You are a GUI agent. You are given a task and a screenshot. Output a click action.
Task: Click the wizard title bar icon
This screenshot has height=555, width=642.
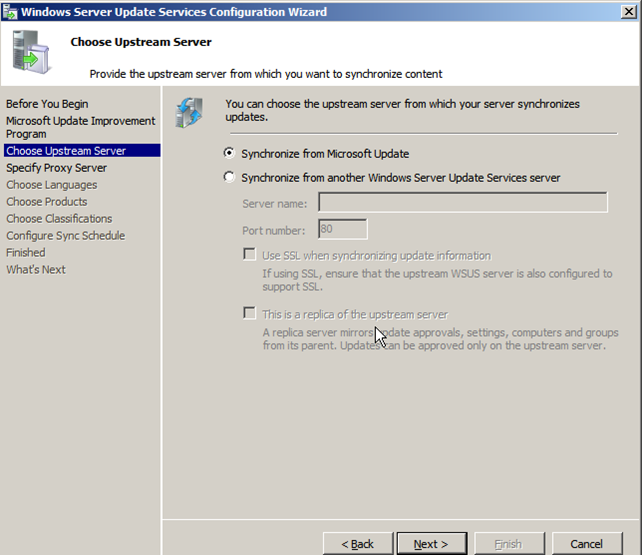10,12
